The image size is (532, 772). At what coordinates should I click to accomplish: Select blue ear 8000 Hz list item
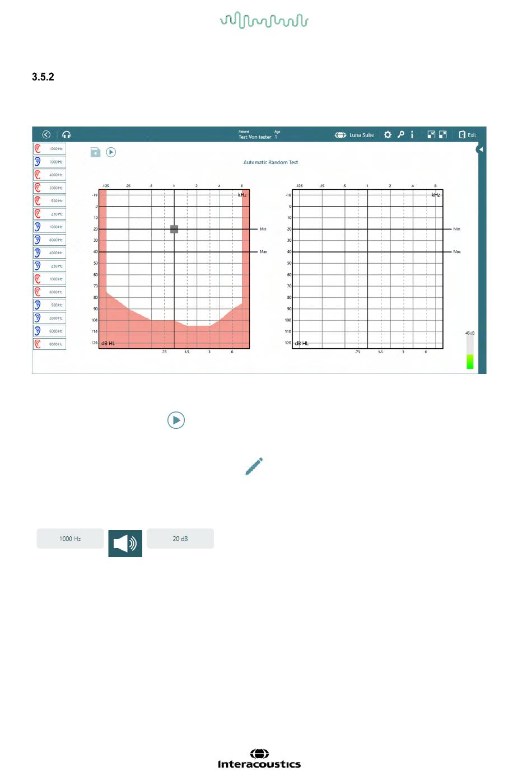(x=50, y=240)
